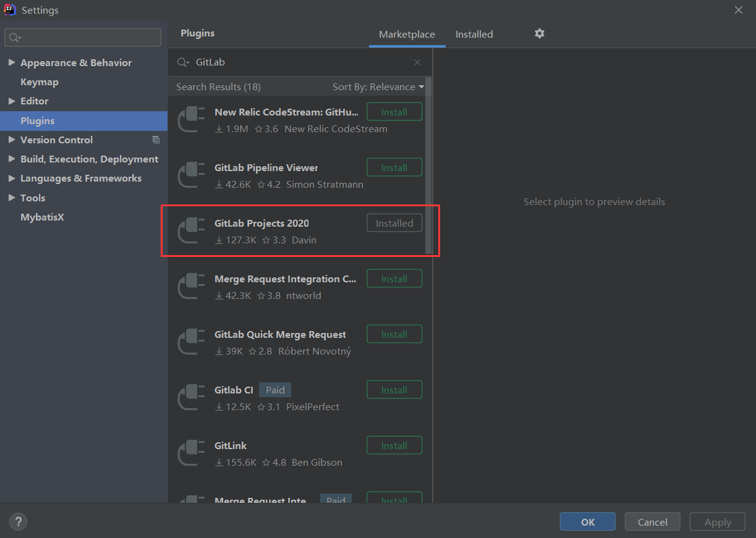Install New Relic CodeStream plugin
Viewport: 756px width, 538px height.
[394, 112]
